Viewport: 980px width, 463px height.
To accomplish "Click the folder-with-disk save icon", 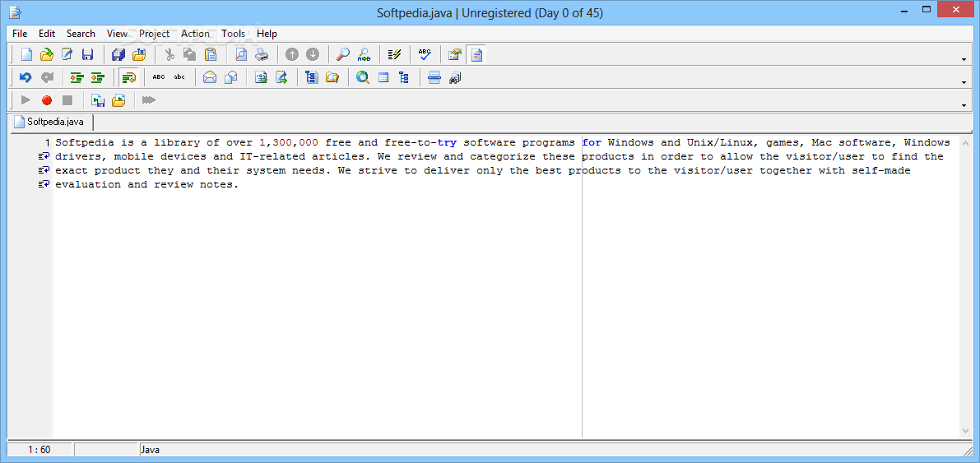I will coord(139,55).
